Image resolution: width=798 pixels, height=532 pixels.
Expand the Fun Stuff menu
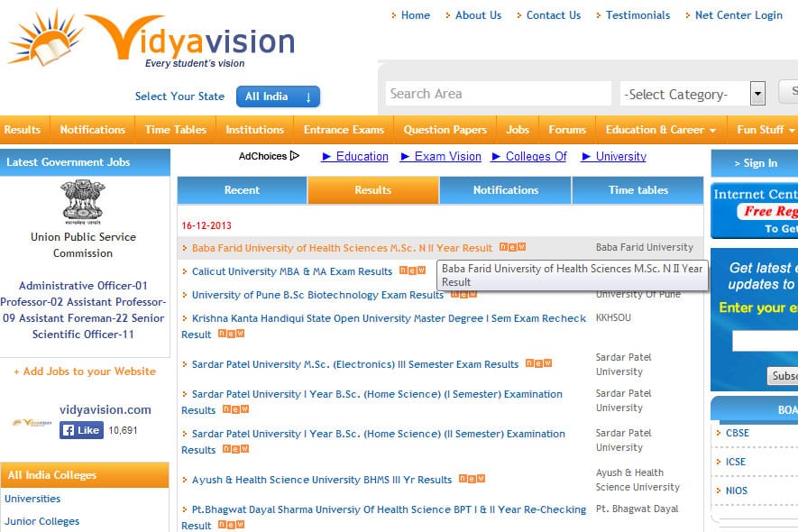pos(765,130)
